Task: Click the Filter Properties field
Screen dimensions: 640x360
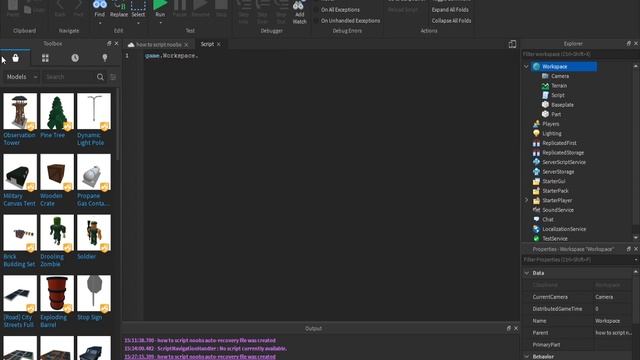Action: (x=577, y=260)
